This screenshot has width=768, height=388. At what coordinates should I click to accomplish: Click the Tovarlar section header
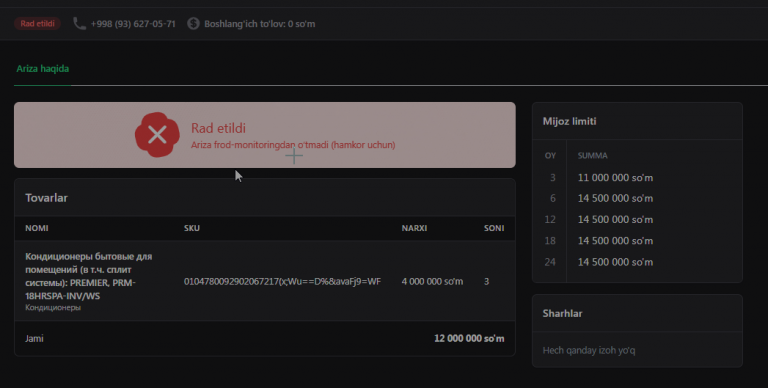point(47,198)
